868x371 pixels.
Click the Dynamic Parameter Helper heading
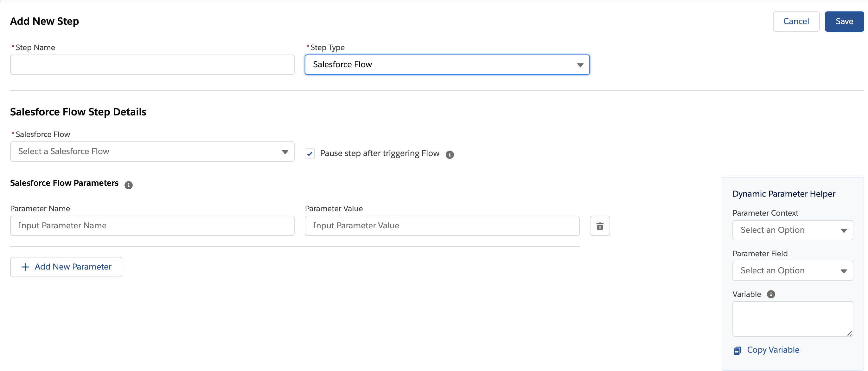pyautogui.click(x=784, y=194)
